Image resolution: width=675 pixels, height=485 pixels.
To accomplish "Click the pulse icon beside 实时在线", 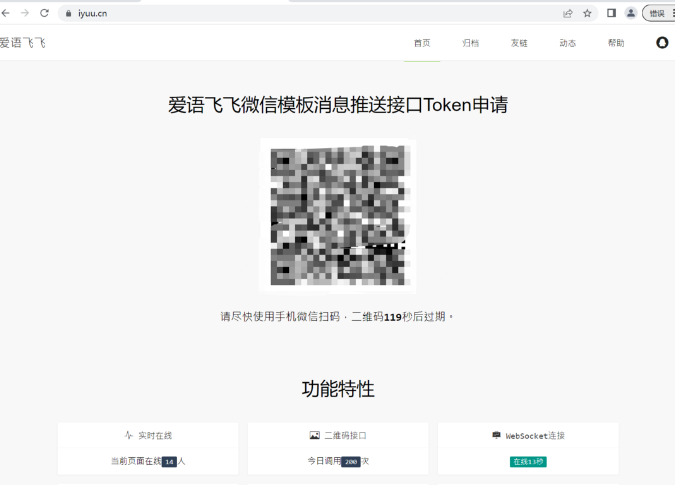I will pos(128,435).
